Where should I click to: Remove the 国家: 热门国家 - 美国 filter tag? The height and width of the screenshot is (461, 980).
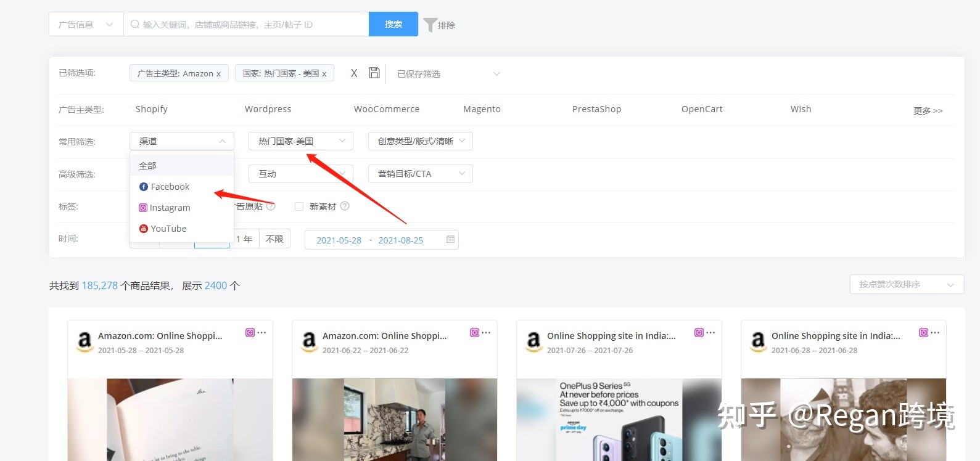pyautogui.click(x=324, y=74)
